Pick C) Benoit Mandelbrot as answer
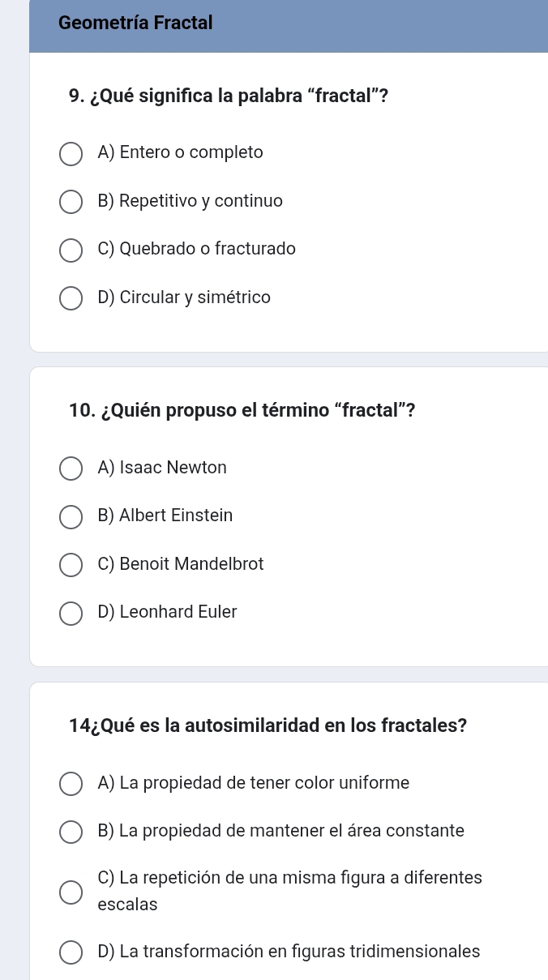 [71, 566]
